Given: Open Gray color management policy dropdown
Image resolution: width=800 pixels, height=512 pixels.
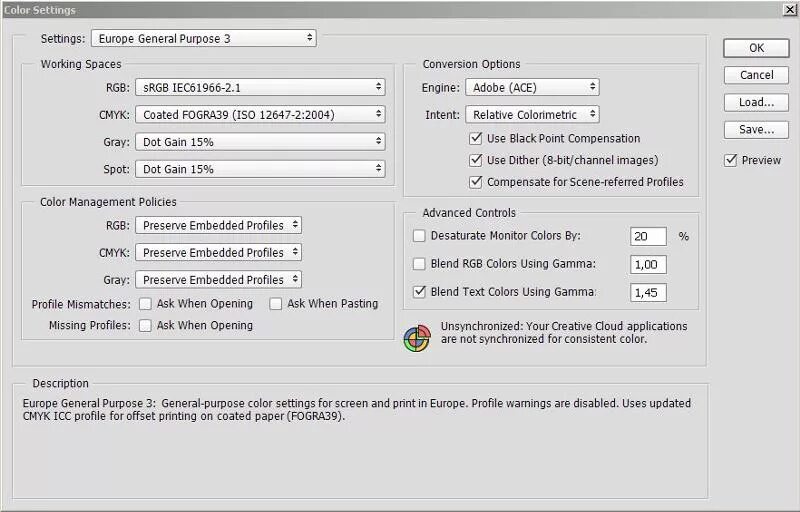Looking at the screenshot, I should pos(218,279).
